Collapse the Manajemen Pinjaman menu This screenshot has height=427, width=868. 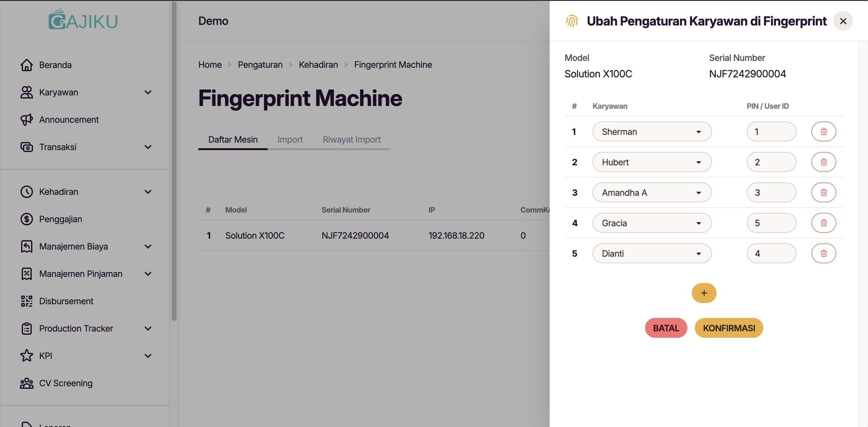[x=148, y=273]
